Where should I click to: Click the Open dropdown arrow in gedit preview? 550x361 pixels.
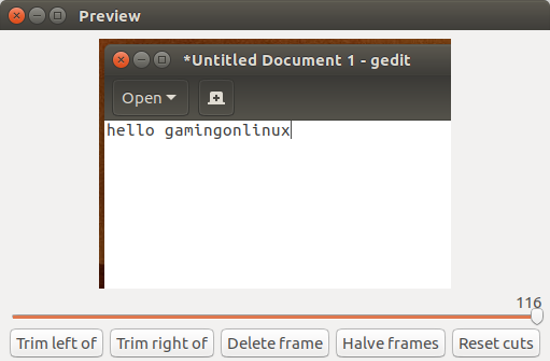(x=171, y=97)
